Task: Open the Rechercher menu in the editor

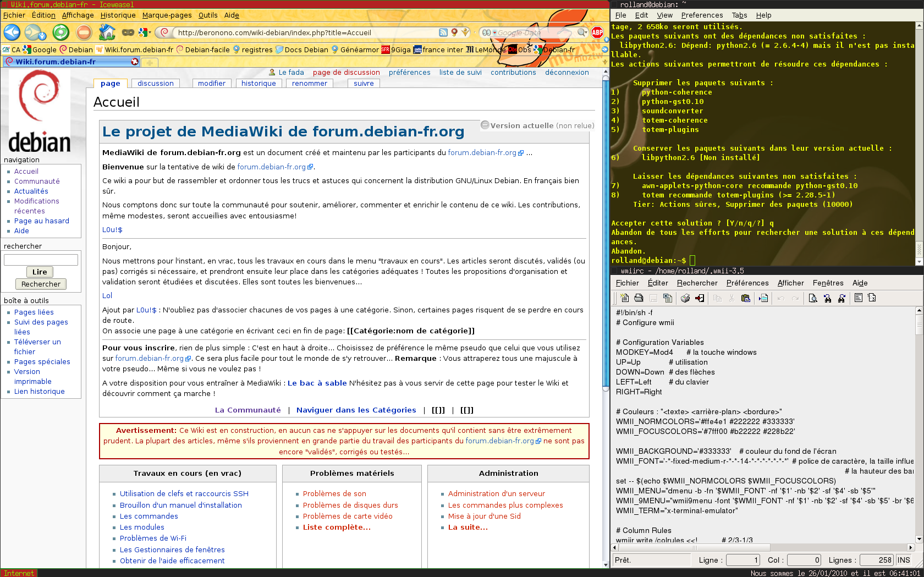Action: [x=697, y=283]
